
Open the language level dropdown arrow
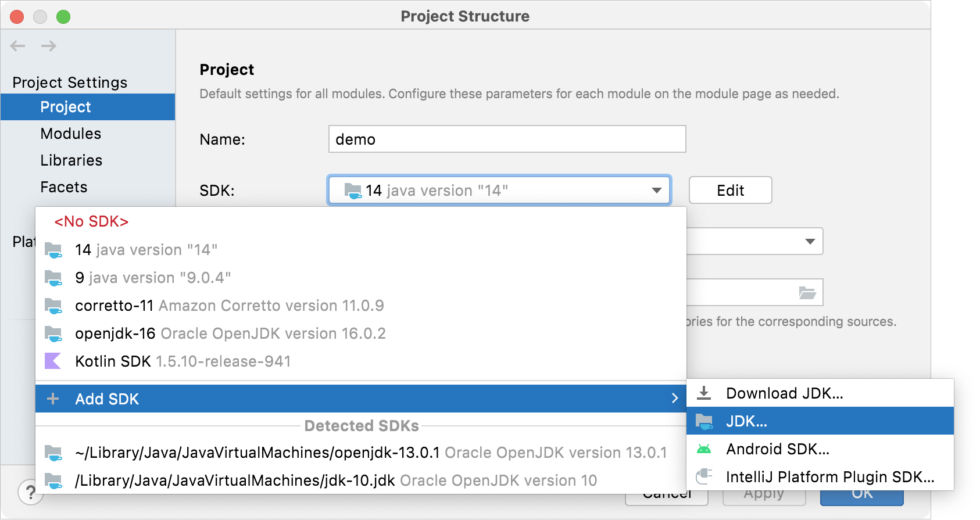pos(810,241)
